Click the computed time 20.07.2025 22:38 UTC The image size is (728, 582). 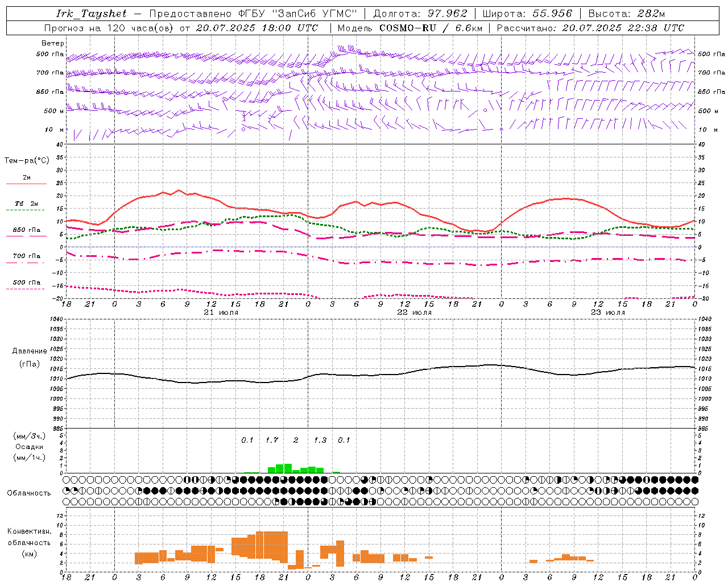(x=623, y=28)
